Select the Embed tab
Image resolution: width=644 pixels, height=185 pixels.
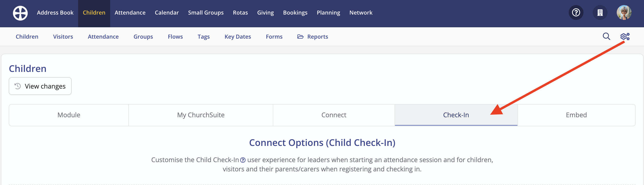(x=576, y=115)
